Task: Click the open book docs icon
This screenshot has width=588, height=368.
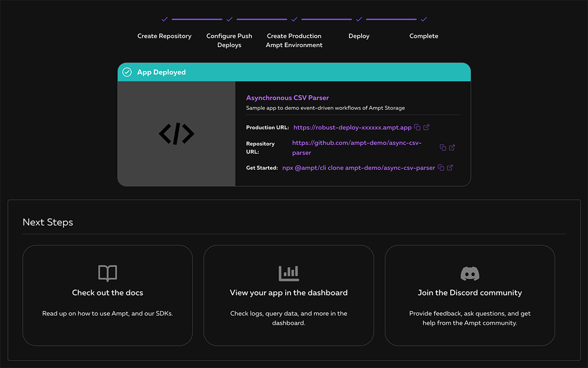Action: coord(108,273)
